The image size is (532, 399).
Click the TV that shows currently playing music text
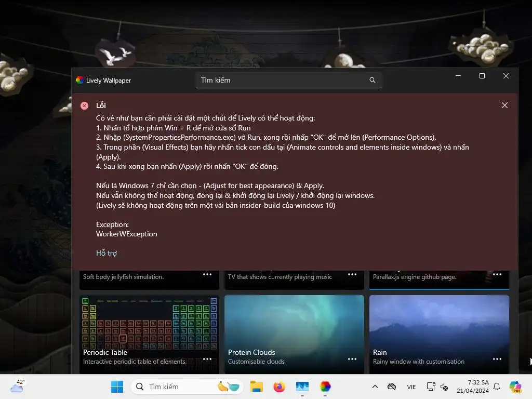tap(280, 277)
